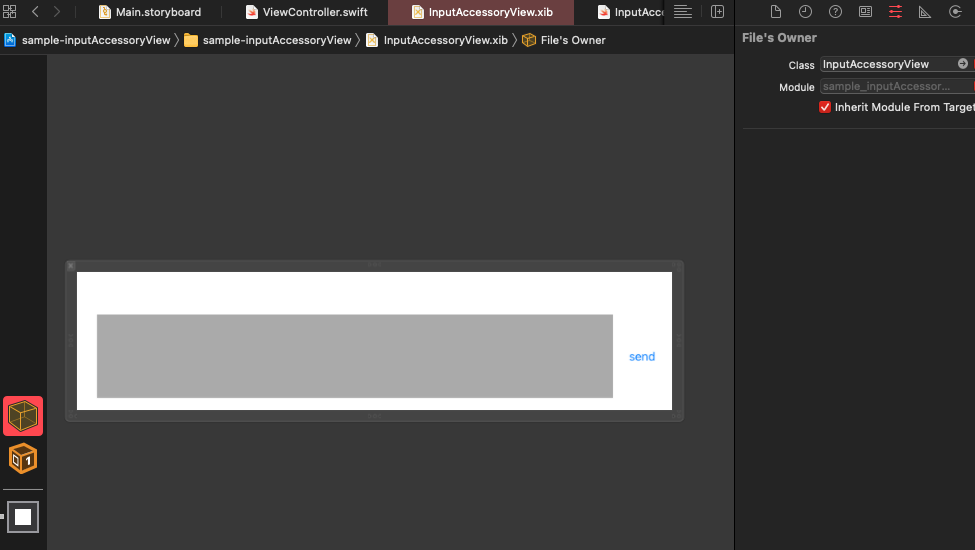Go back in editor history
Viewport: 975px width, 550px height.
click(35, 11)
